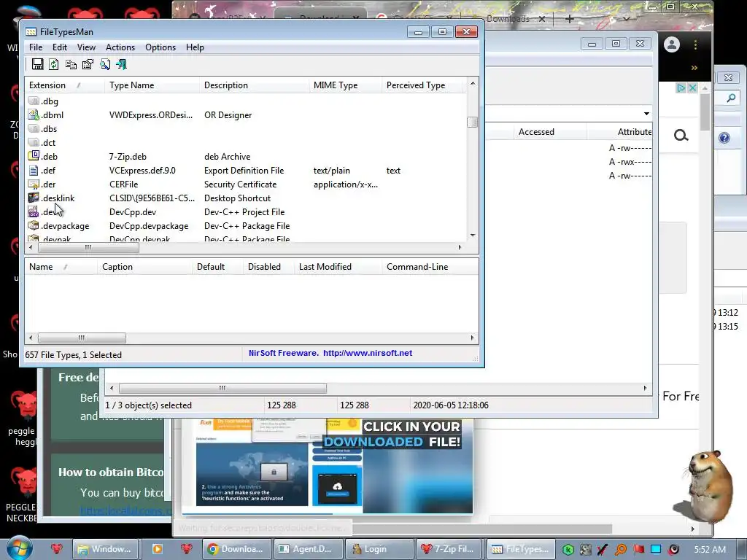Image resolution: width=747 pixels, height=560 pixels.
Task: Open the Actions menu
Action: click(x=120, y=47)
